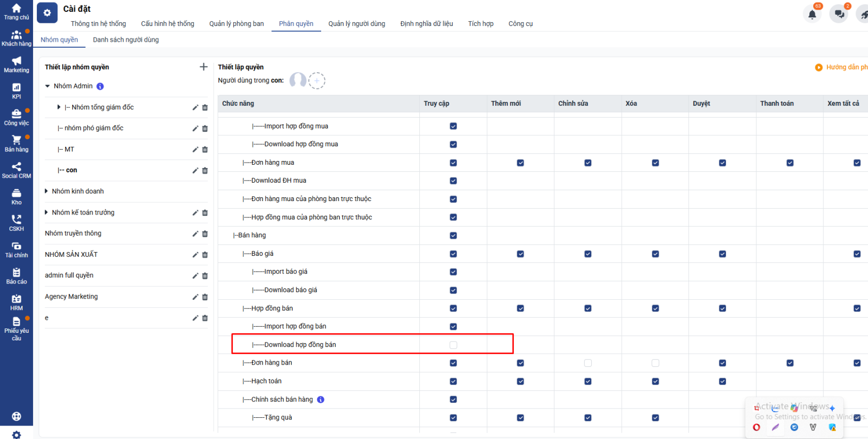This screenshot has height=439, width=868.
Task: Expand Nhóm kinh doanh group
Action: (46, 191)
